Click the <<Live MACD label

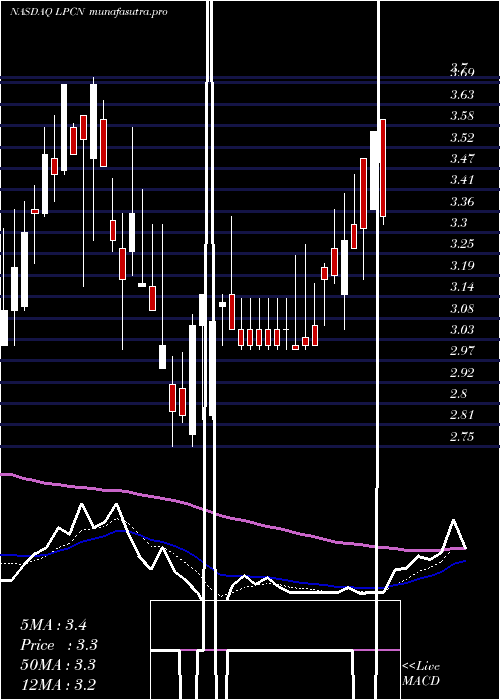[x=421, y=674]
